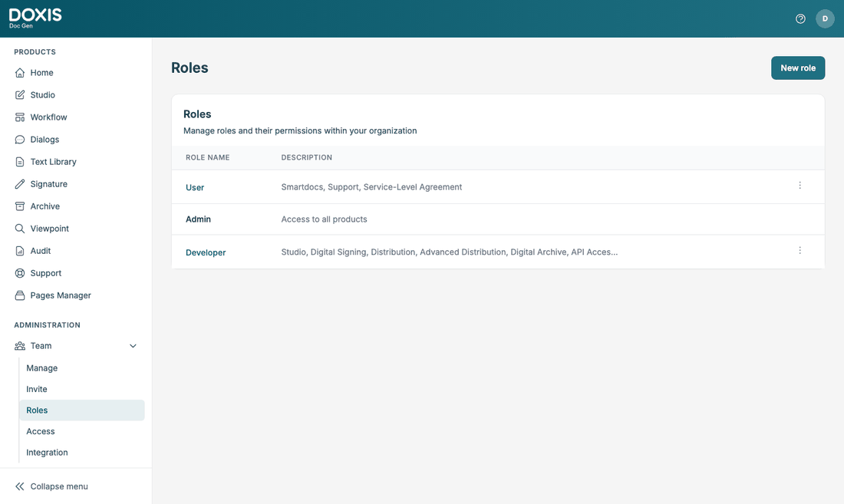
Task: Collapse the Team section chevron
Action: click(x=133, y=346)
